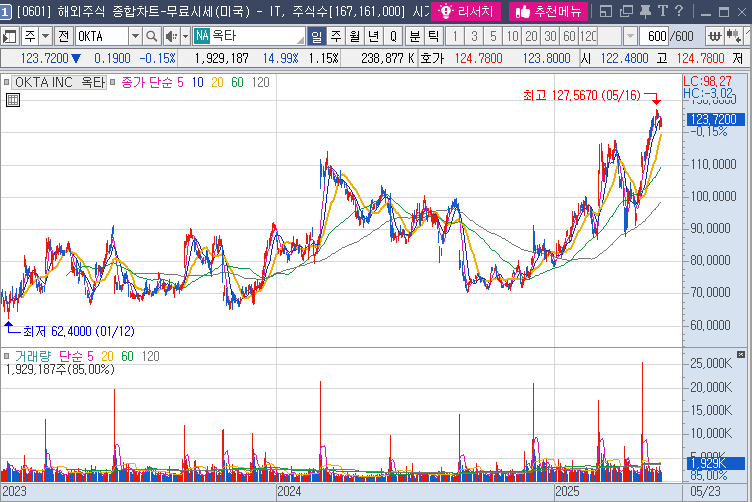This screenshot has height=502, width=752.
Task: Choose the 10 interval button
Action: pyautogui.click(x=512, y=36)
